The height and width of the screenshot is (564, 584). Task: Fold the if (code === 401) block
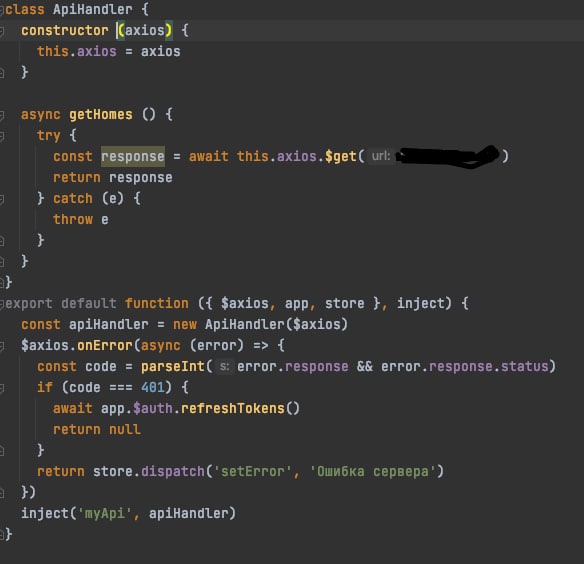click(x=2, y=388)
